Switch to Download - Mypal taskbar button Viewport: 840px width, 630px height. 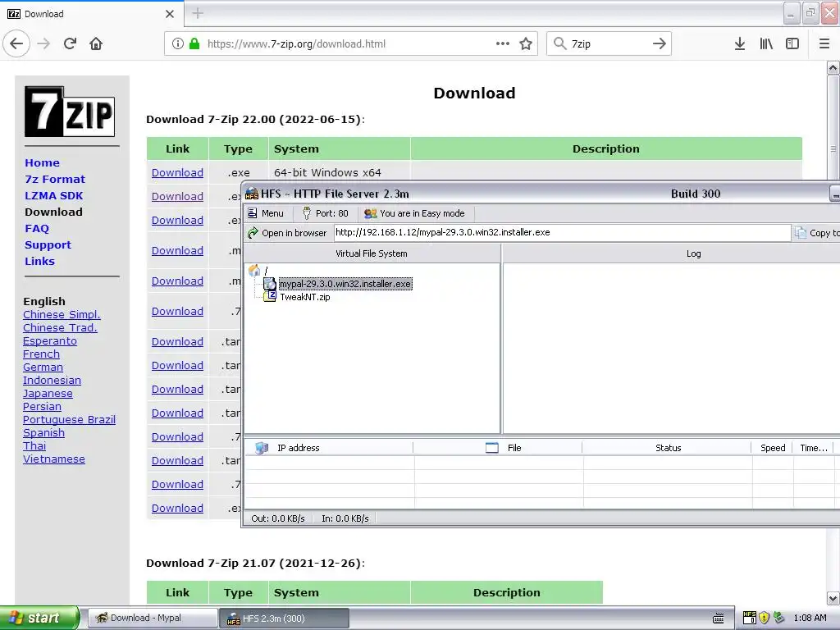(153, 618)
